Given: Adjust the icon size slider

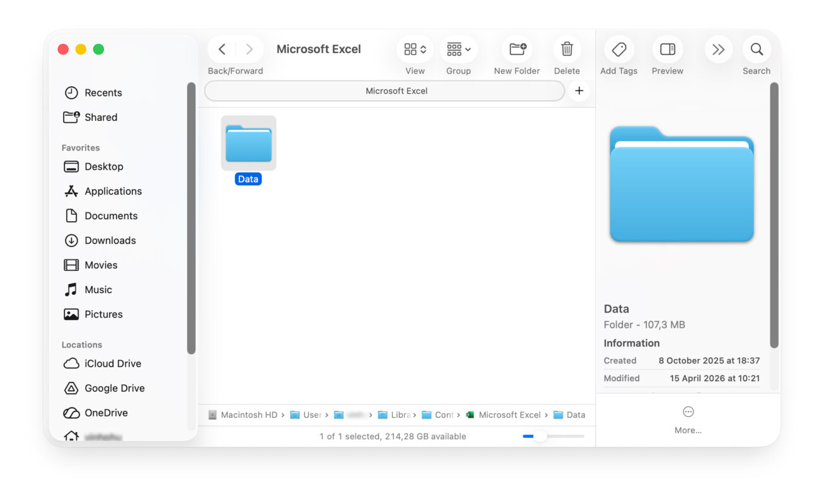Looking at the screenshot, I should click(540, 436).
